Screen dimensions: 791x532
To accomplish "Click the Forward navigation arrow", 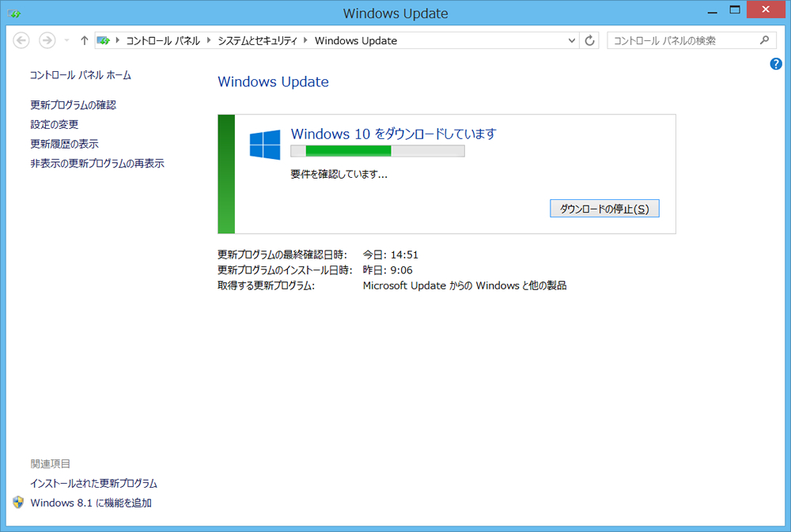I will 47,40.
